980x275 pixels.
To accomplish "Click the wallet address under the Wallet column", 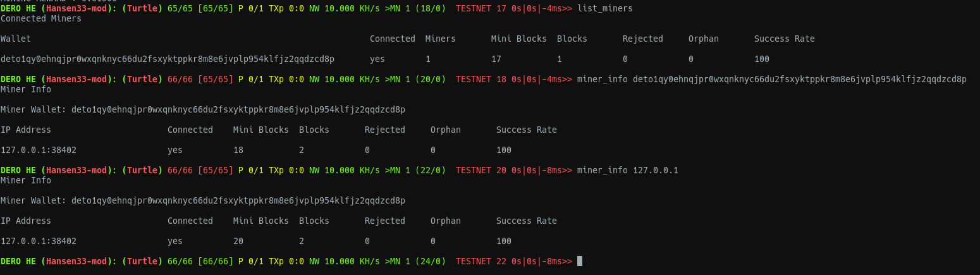I will click(x=168, y=59).
